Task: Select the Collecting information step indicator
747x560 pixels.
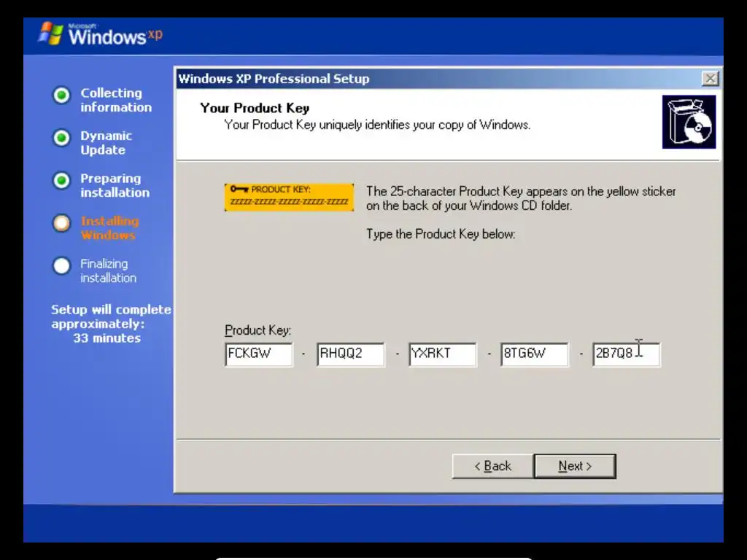Action: point(61,96)
